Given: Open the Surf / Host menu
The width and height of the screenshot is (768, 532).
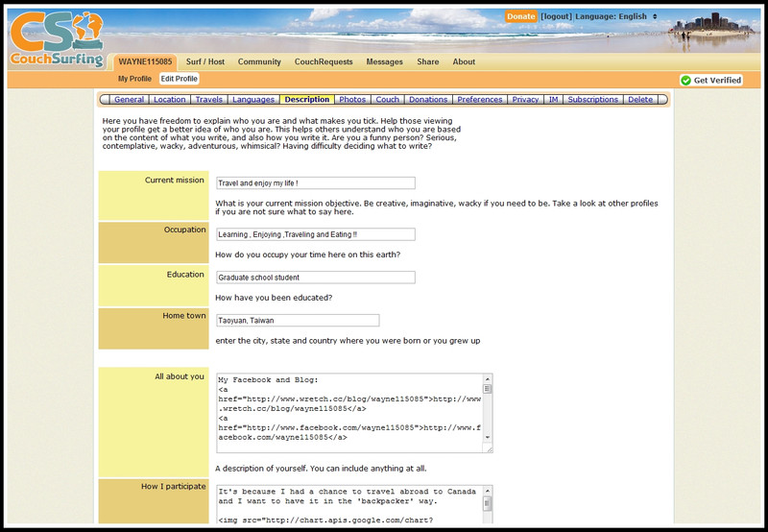Looking at the screenshot, I should click(205, 61).
